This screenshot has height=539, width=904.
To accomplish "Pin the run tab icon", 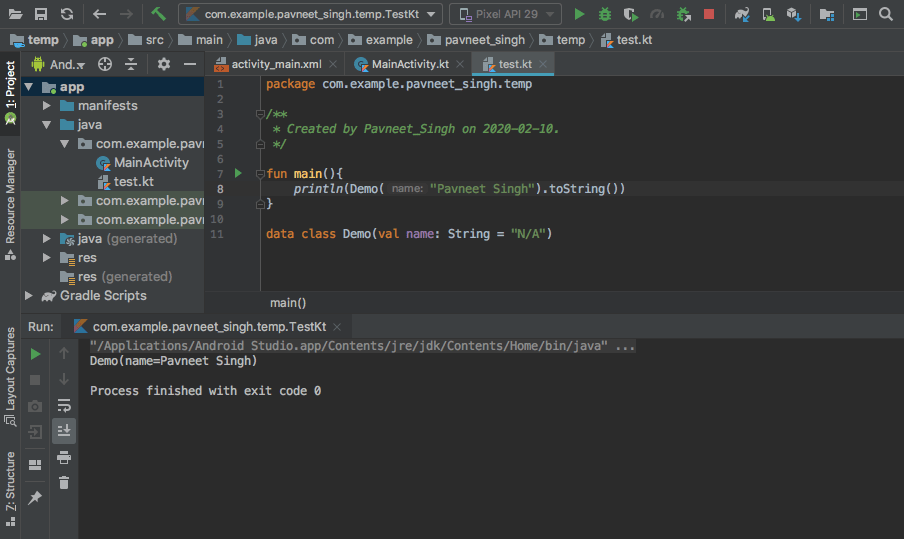I will (35, 497).
